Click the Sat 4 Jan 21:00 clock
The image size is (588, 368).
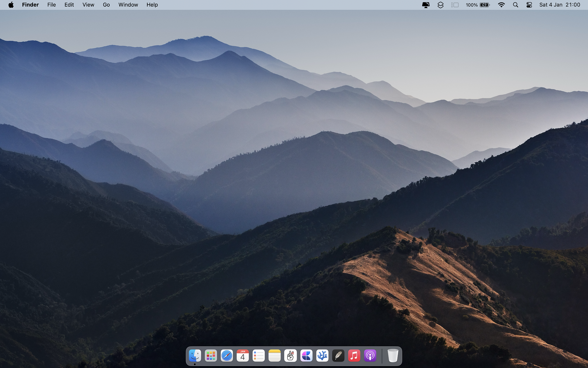coord(560,5)
